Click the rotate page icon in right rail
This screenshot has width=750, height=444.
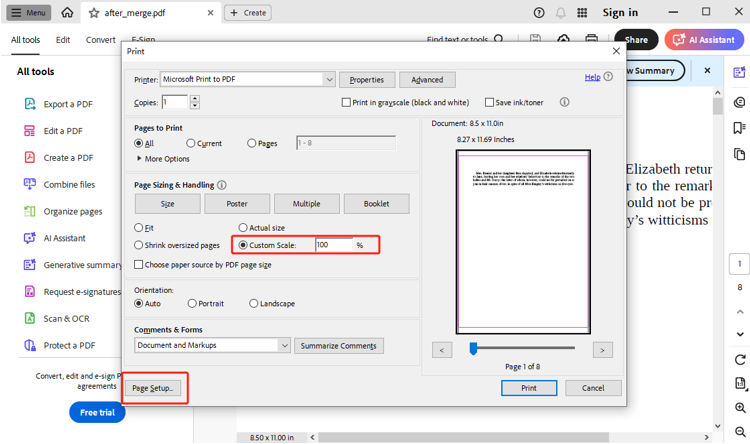click(x=740, y=360)
